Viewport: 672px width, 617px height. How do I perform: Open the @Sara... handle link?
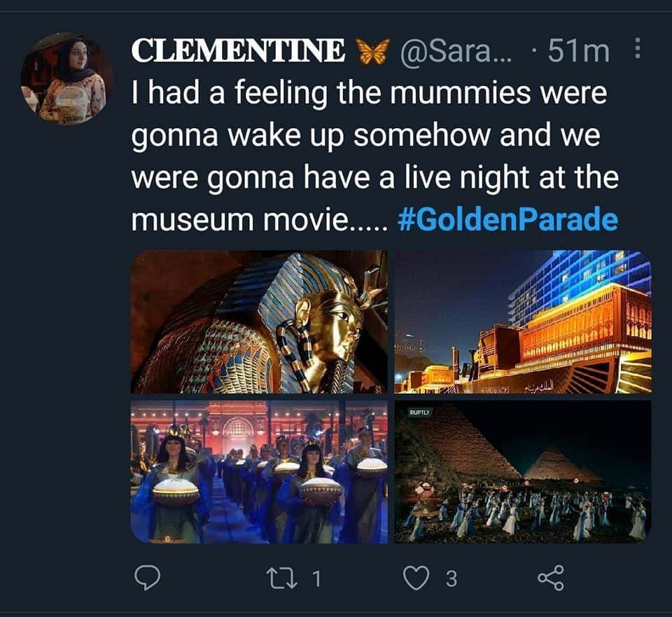pyautogui.click(x=456, y=50)
